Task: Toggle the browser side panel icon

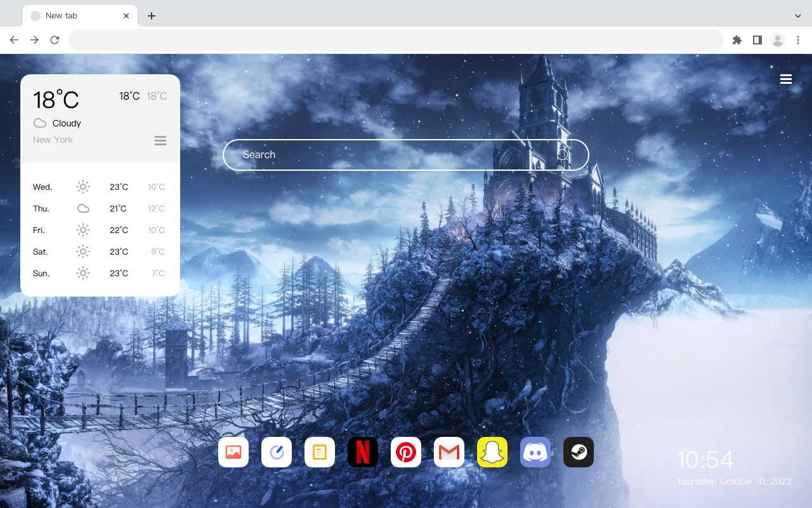Action: (x=757, y=40)
